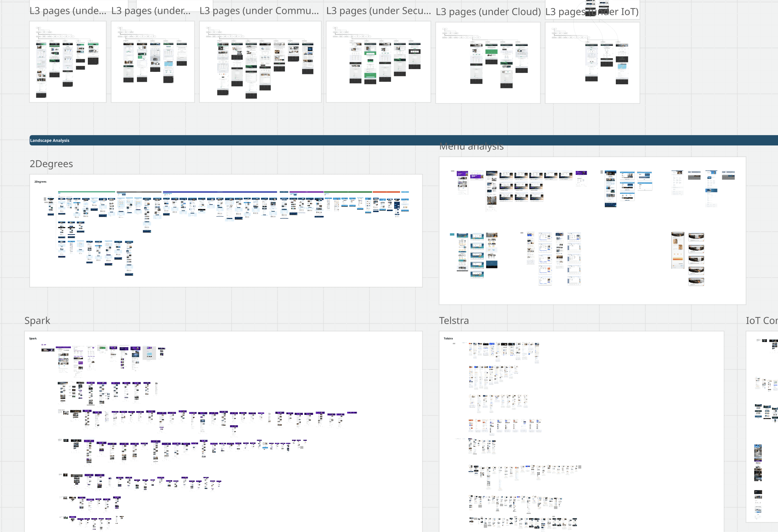
Task: Click inside the Spark sitemap frame
Action: [223, 431]
